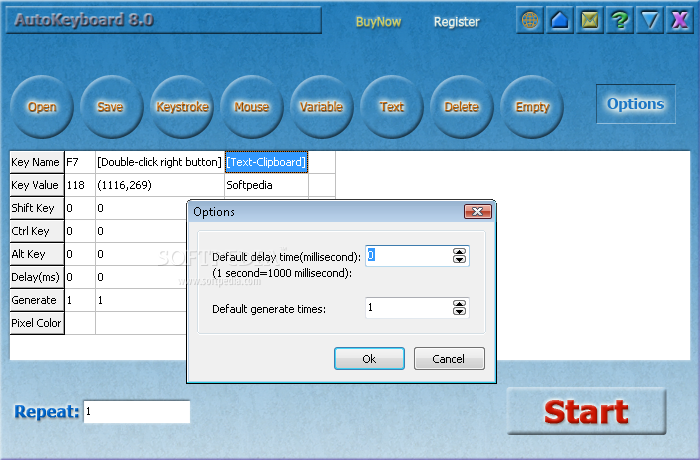Confirm the Options dialog with Ok

369,359
